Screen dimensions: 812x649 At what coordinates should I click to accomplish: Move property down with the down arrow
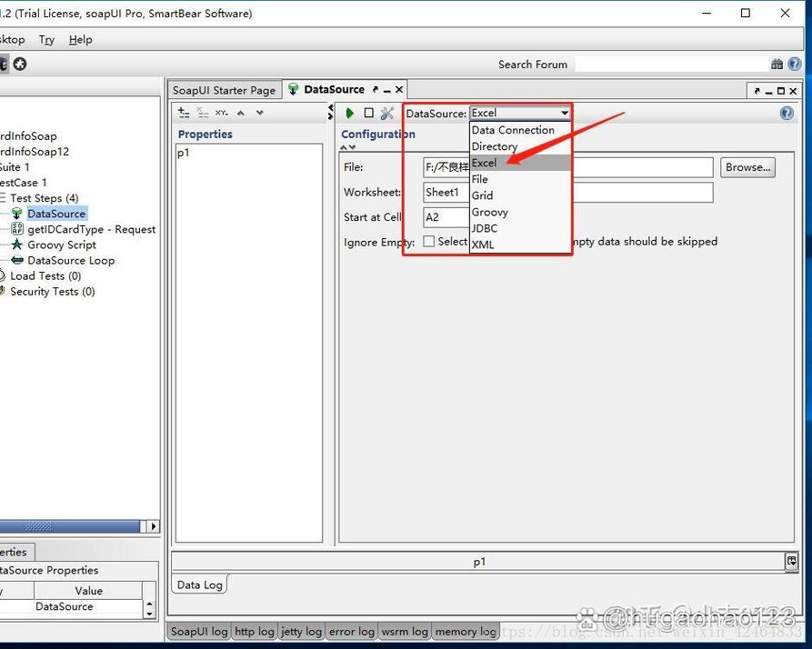coord(259,113)
